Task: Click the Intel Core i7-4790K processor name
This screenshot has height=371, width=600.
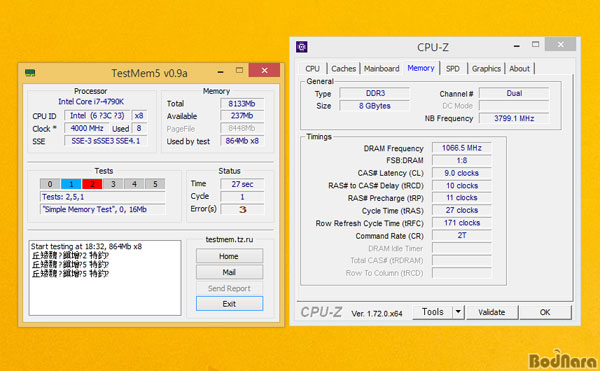Action: tap(91, 101)
